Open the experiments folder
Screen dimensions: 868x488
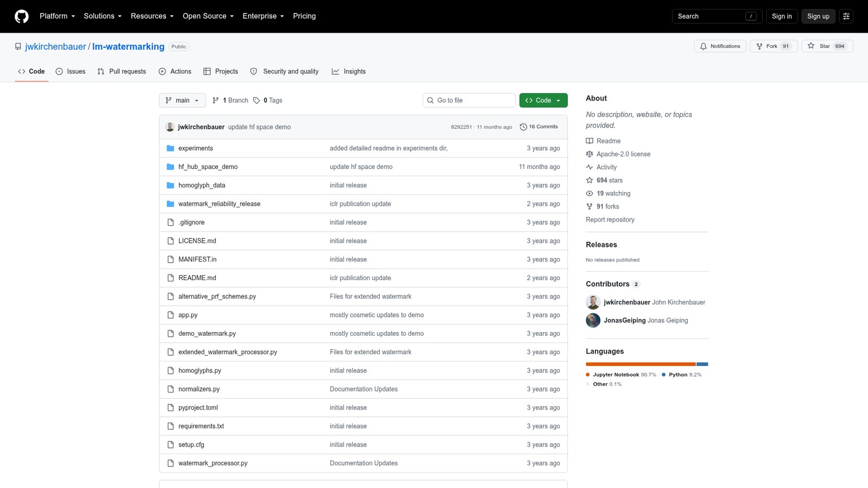196,149
